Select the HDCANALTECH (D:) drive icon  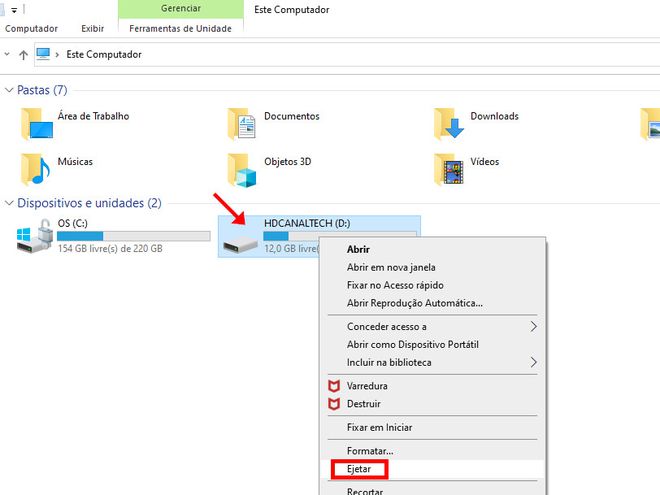(x=240, y=245)
